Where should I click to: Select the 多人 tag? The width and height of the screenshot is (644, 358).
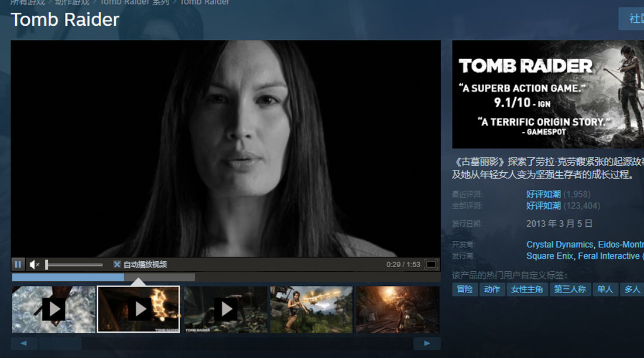tap(632, 289)
